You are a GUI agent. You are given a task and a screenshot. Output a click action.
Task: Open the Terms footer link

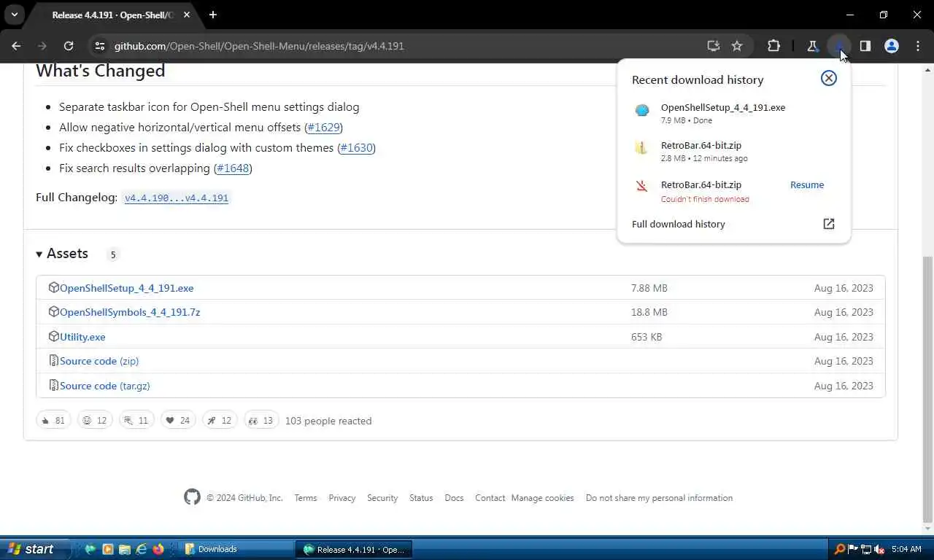click(306, 498)
